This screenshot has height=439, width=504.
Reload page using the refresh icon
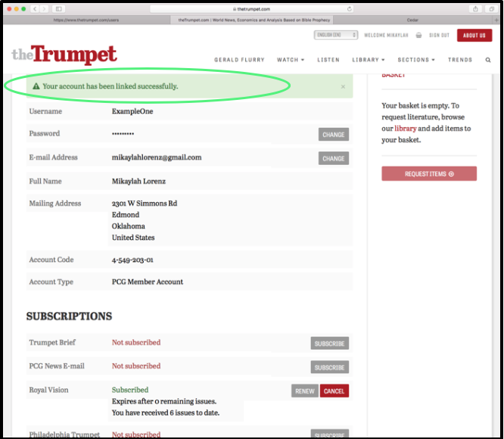click(x=350, y=9)
